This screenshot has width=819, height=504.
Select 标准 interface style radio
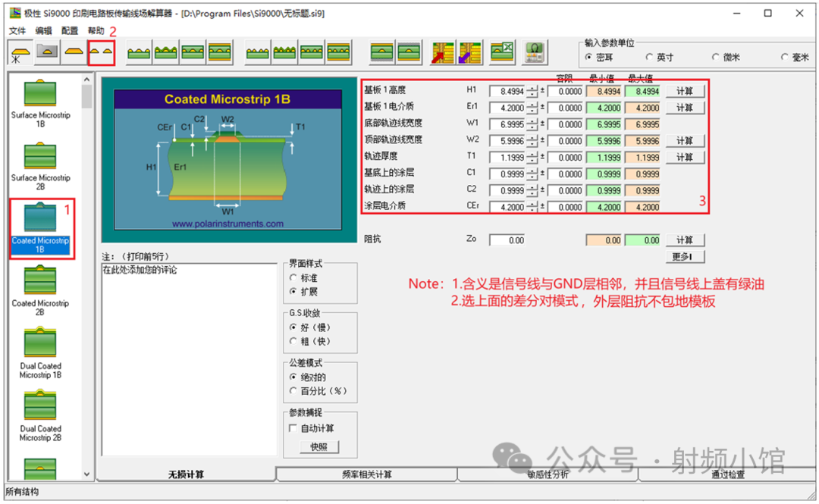[294, 278]
